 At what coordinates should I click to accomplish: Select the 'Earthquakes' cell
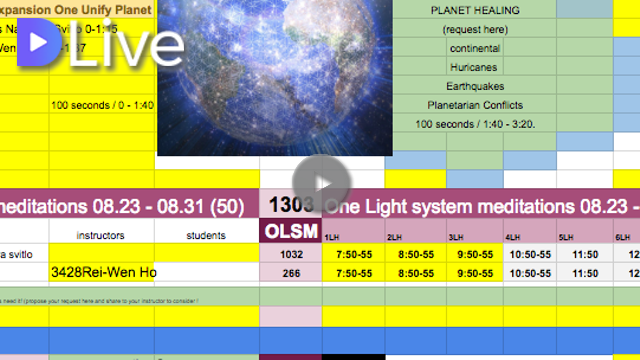click(x=475, y=86)
